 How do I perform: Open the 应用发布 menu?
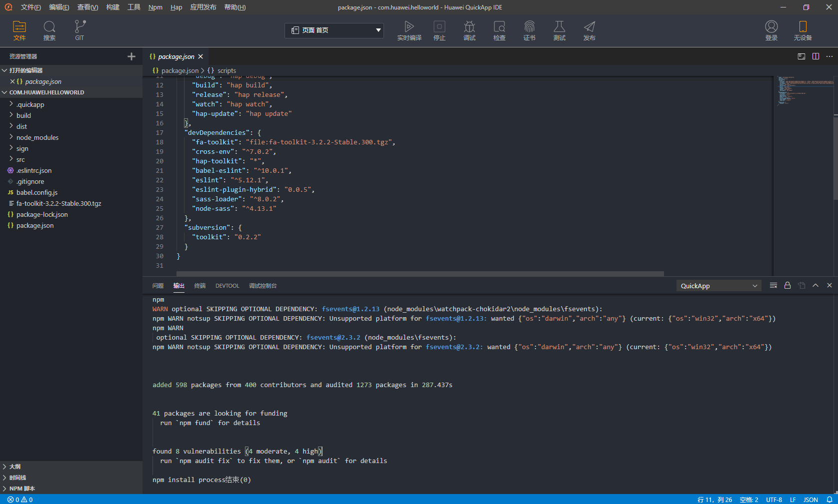(x=203, y=7)
